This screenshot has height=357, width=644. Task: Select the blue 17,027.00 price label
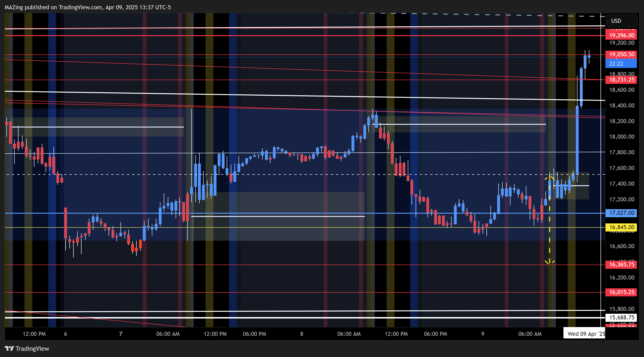click(x=621, y=213)
